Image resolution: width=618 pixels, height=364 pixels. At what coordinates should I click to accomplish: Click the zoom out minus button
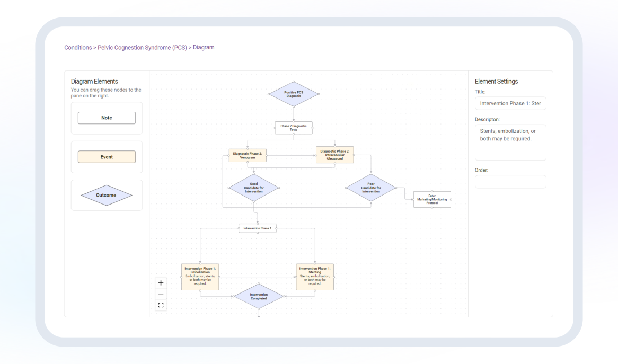click(x=161, y=294)
